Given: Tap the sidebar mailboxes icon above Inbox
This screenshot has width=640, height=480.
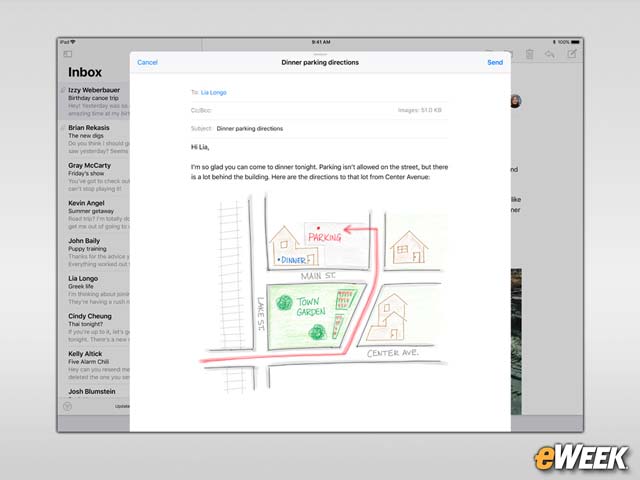Looking at the screenshot, I should (68, 54).
